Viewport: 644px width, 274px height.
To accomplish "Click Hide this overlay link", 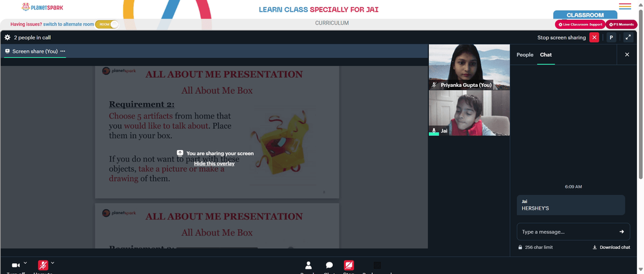I will coord(214,163).
